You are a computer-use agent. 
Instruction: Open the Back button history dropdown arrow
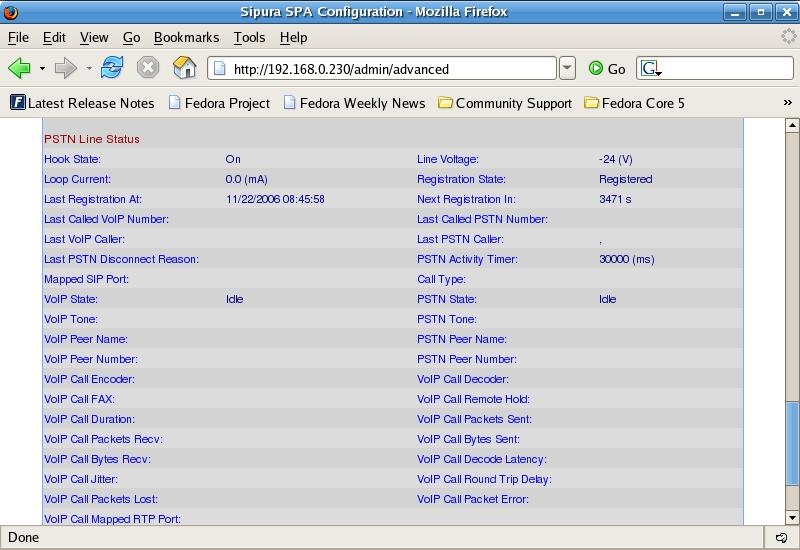click(x=42, y=69)
